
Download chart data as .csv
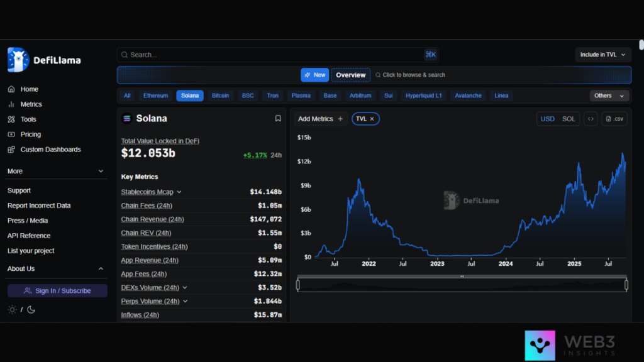point(614,119)
